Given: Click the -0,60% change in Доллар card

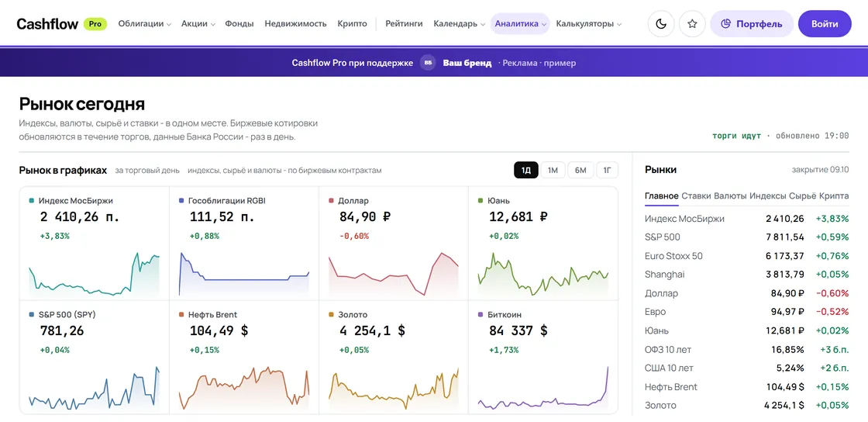Looking at the screenshot, I should 354,237.
